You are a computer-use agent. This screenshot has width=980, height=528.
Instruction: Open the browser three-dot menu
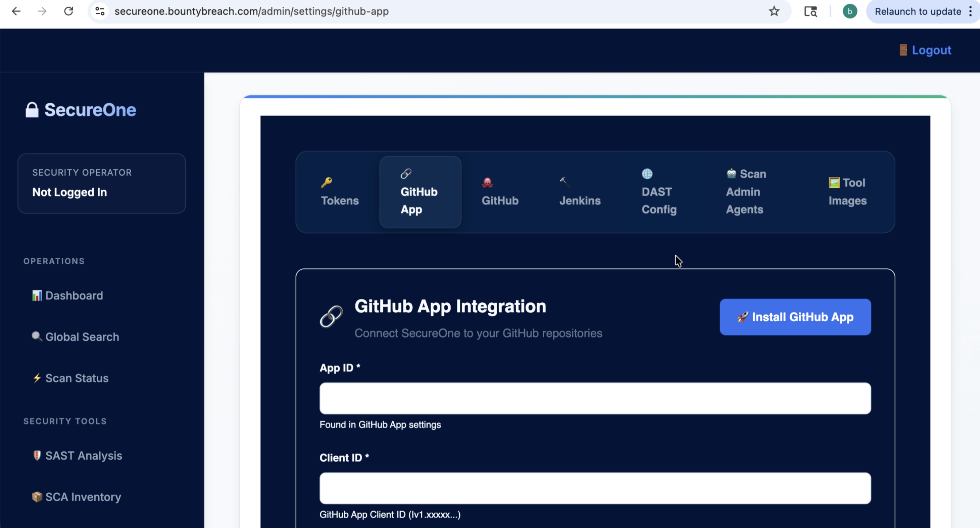click(x=971, y=11)
